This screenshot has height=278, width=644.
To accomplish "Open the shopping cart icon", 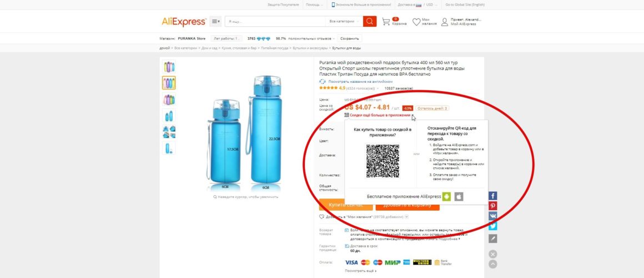I will click(386, 22).
